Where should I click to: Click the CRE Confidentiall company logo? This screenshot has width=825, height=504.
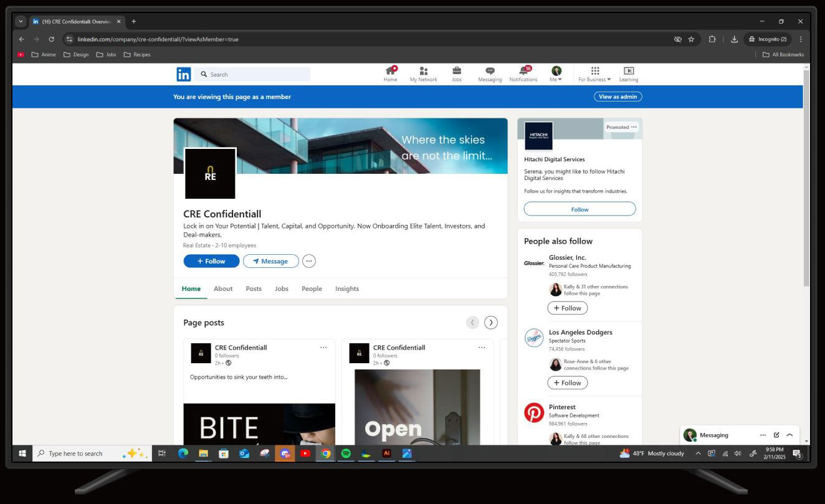pyautogui.click(x=211, y=174)
